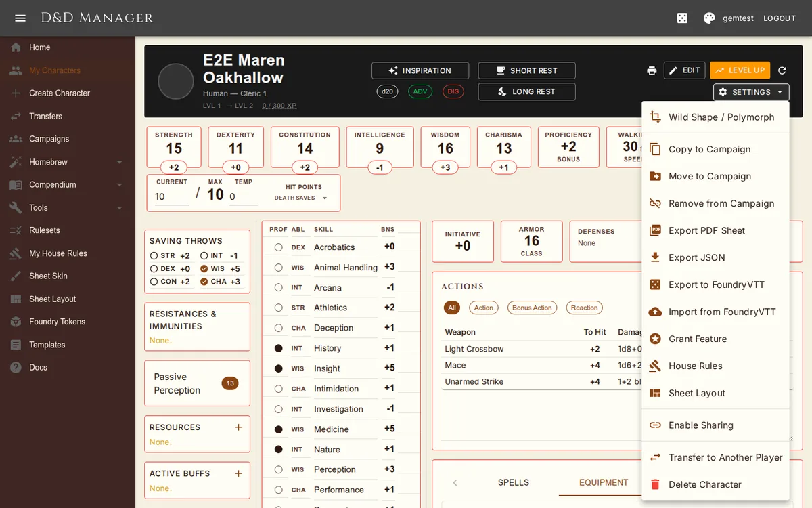Click the Export PDF Sheet icon
The height and width of the screenshot is (508, 812).
pos(655,230)
